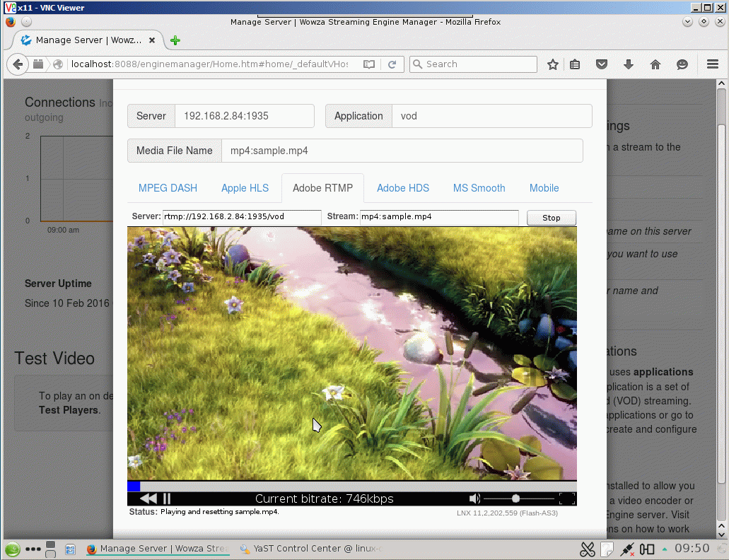The height and width of the screenshot is (560, 729).
Task: Open the taskbar three-dots activity icon
Action: click(x=33, y=549)
